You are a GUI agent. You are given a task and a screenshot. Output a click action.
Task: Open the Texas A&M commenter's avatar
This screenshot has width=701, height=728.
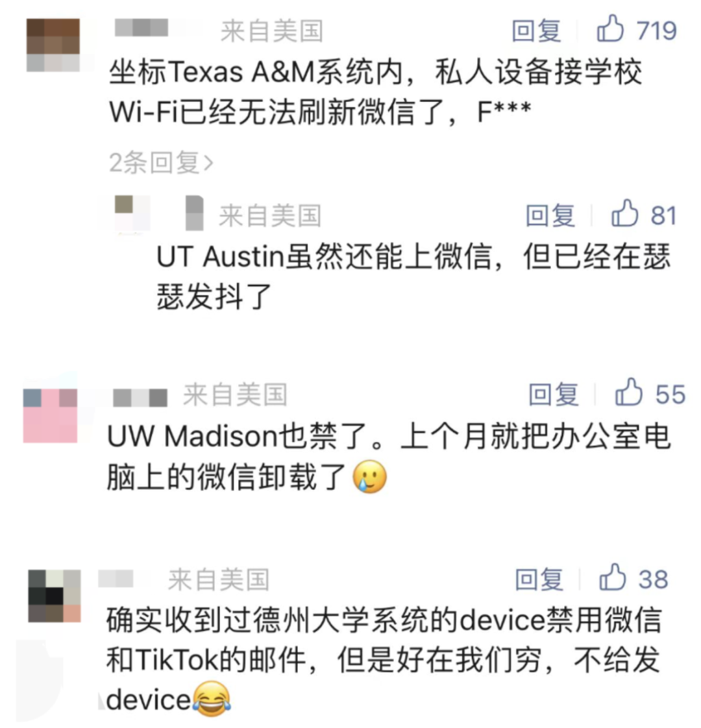[53, 45]
